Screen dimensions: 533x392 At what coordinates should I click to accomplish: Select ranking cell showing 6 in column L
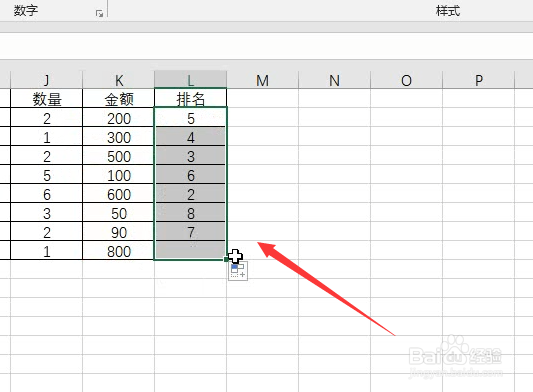(x=191, y=175)
